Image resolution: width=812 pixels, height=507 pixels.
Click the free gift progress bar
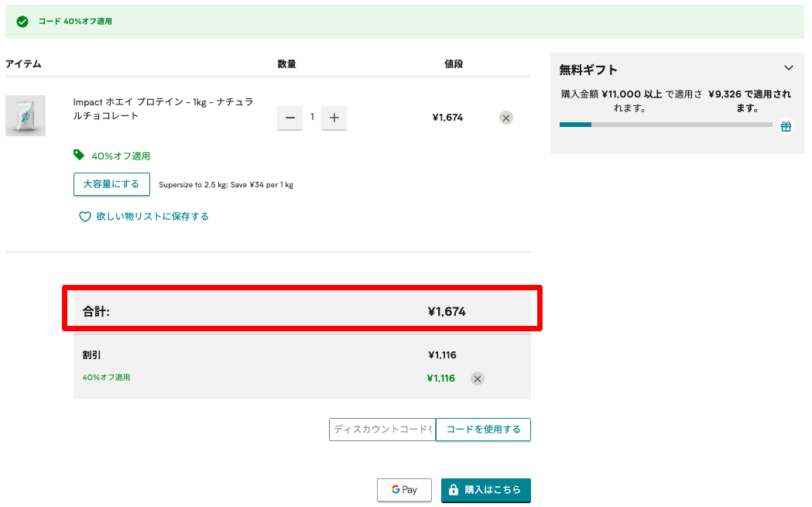[666, 125]
